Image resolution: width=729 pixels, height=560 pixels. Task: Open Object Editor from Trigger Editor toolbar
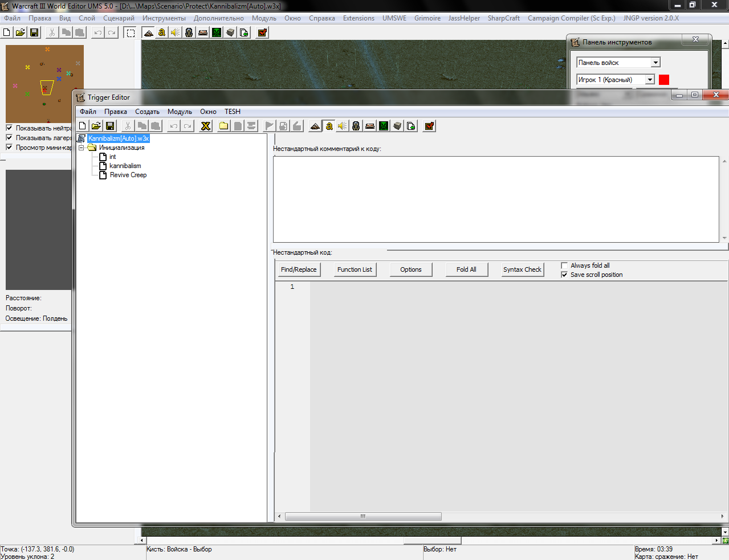pyautogui.click(x=356, y=126)
